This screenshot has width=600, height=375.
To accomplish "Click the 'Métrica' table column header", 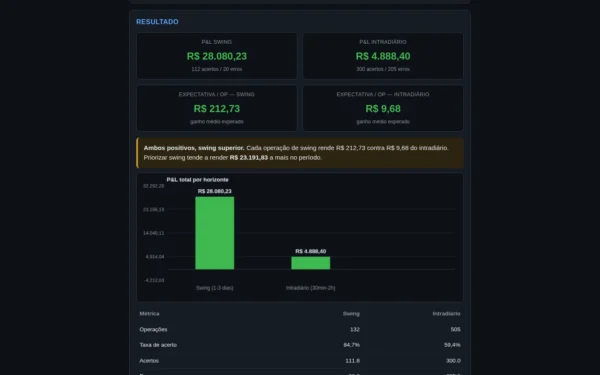I will 149,313.
